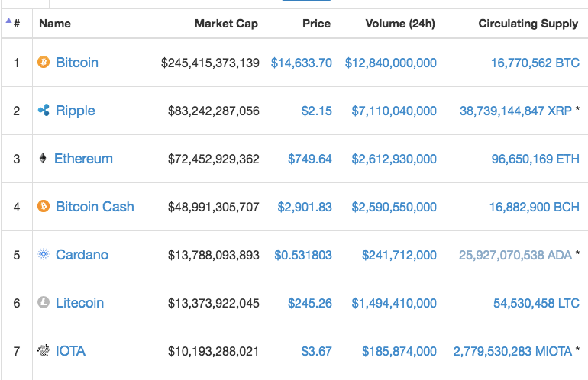Click the Ethereum diamond logo icon
The width and height of the screenshot is (588, 380).
coord(43,158)
